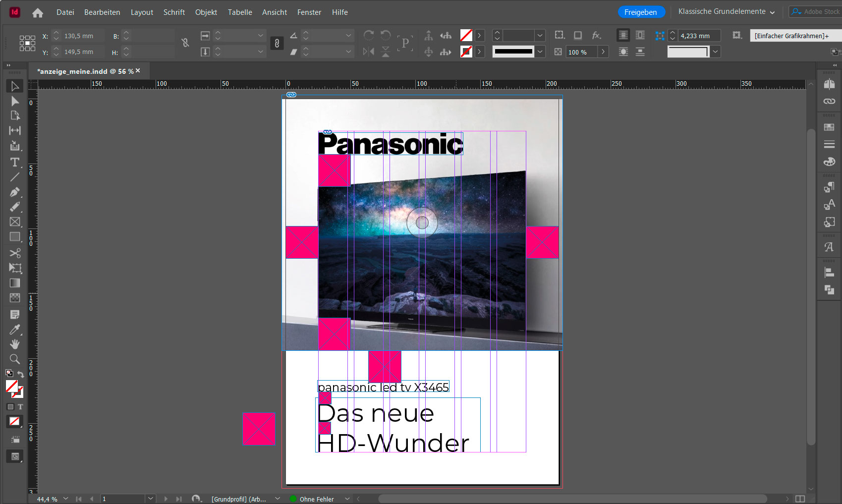Select wrap around bounding box option

point(640,35)
